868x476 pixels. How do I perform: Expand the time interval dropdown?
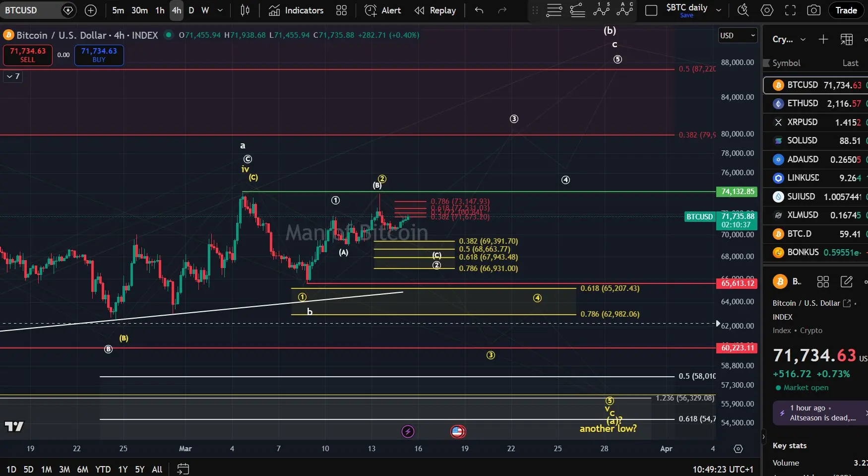point(220,10)
